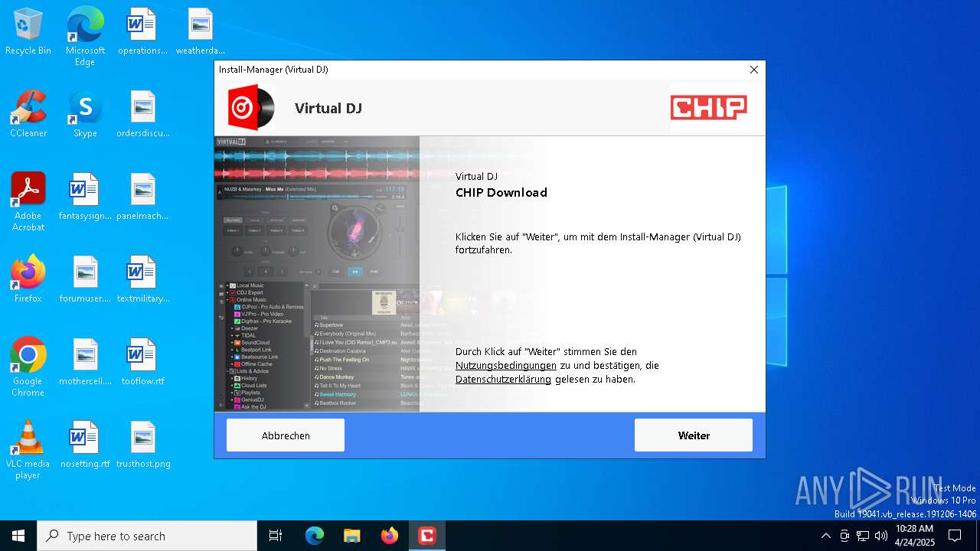This screenshot has height=551, width=980.
Task: Open the Recycle Bin desktop icon
Action: 28,32
